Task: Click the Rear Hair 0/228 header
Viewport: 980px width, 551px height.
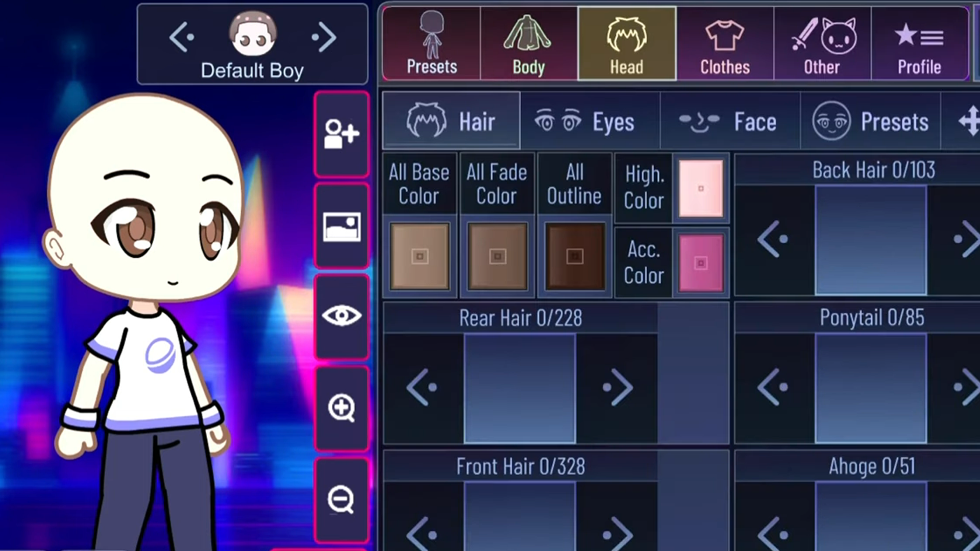Action: coord(520,318)
